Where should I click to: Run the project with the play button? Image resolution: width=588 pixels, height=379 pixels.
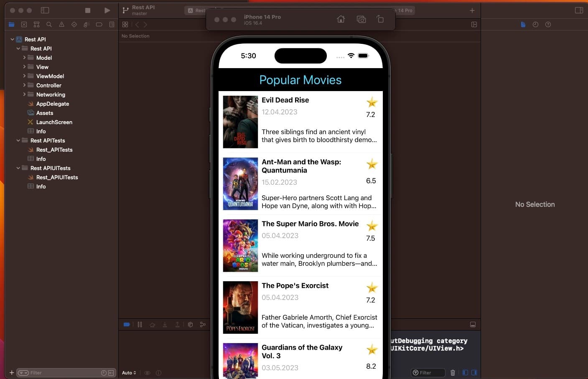pos(107,10)
